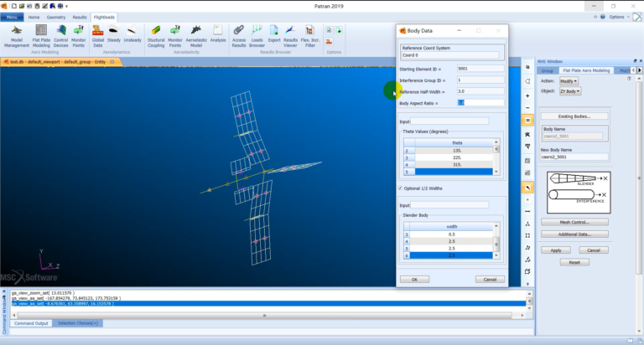Open Monitor Points in Aeroelasticity group
This screenshot has height=345, width=644.
point(175,37)
